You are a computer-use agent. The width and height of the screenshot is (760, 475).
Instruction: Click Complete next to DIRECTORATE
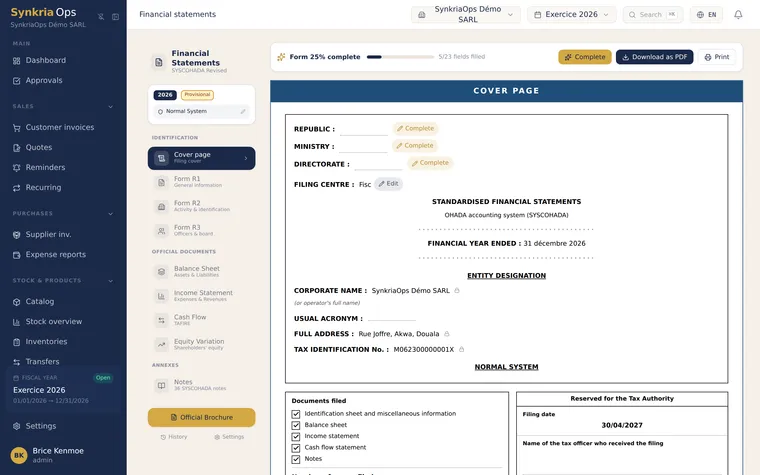click(430, 163)
